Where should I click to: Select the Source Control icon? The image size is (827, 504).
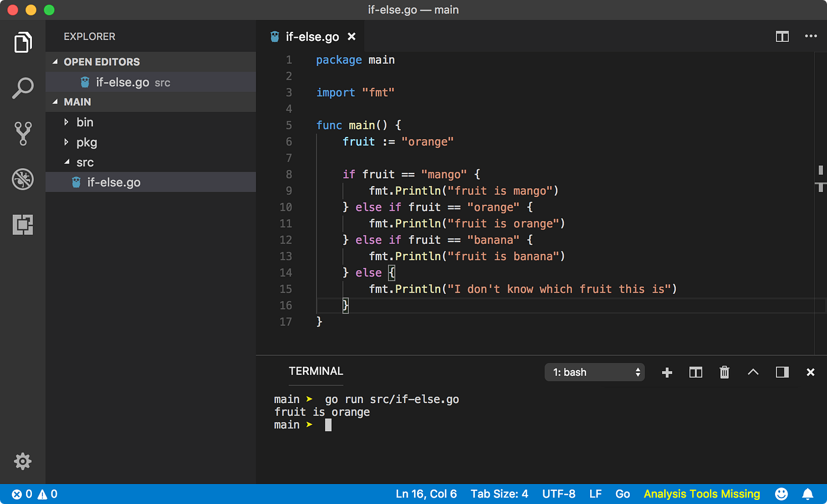22,133
